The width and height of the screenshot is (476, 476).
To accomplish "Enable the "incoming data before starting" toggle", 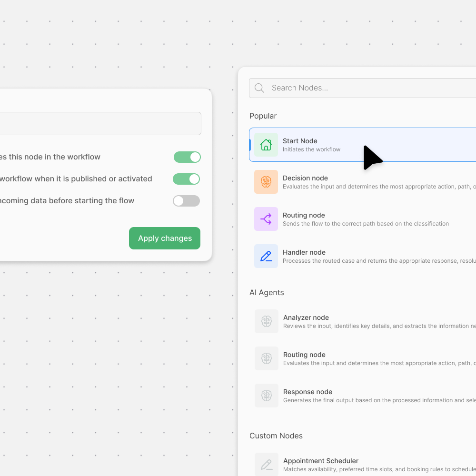I will tap(186, 201).
